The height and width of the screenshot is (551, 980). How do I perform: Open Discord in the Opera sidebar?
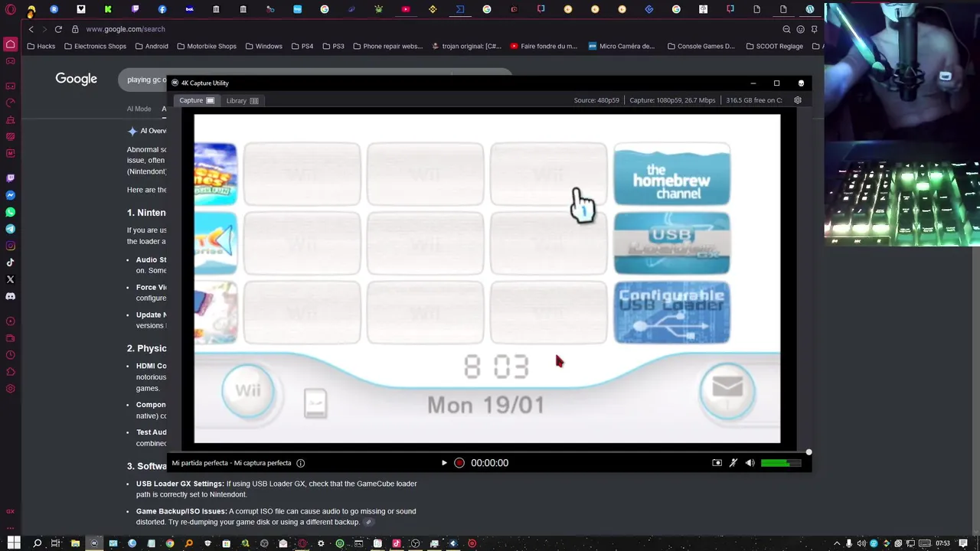tap(11, 296)
